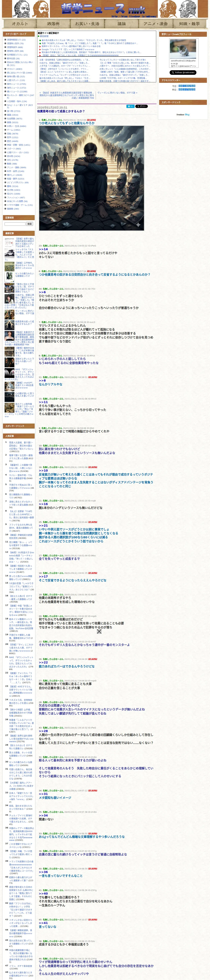
Task: Click the 記事検索 search text field
Action: [x=15, y=224]
